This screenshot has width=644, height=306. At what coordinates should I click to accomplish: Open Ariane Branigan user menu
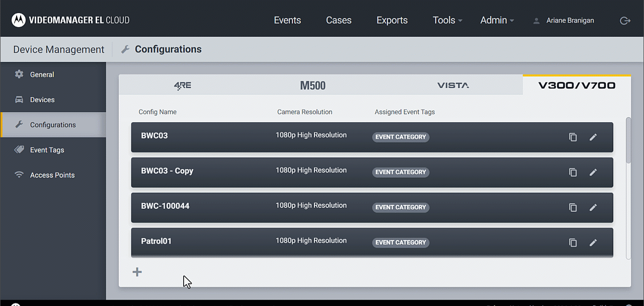pos(563,21)
